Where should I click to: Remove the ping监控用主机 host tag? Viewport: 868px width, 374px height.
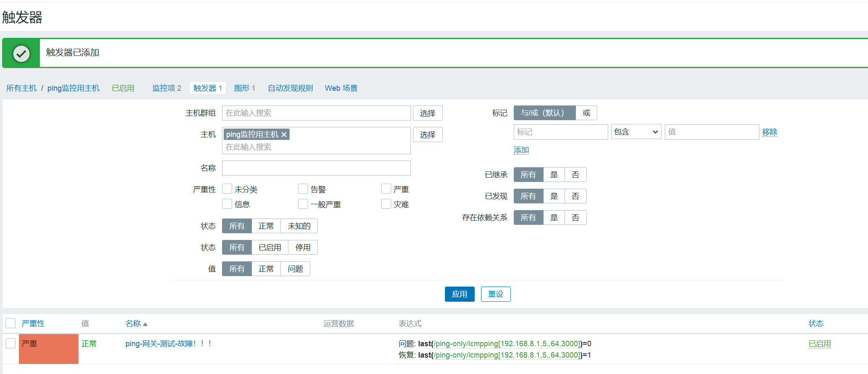(284, 134)
